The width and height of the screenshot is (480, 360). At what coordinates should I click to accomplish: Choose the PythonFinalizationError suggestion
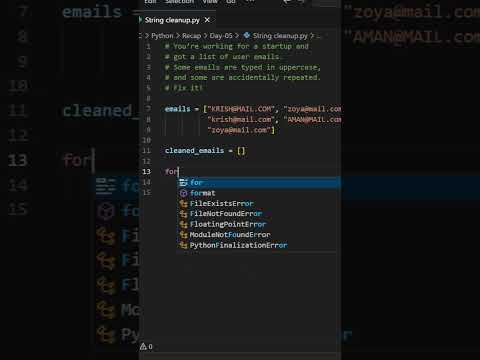[x=259, y=245]
